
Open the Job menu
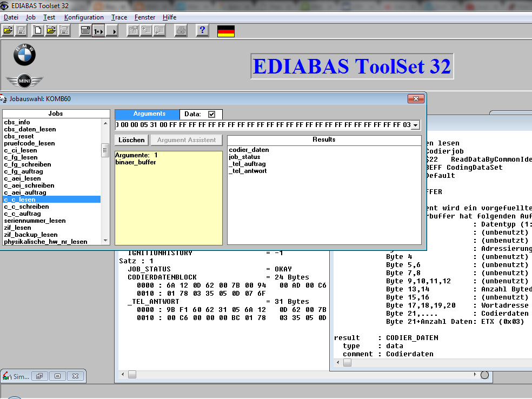[x=30, y=17]
